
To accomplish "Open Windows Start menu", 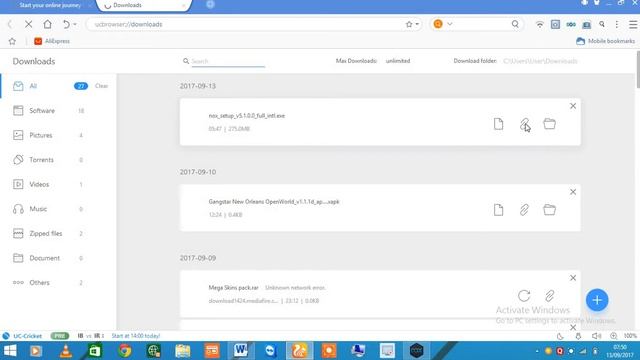I will coord(10,351).
